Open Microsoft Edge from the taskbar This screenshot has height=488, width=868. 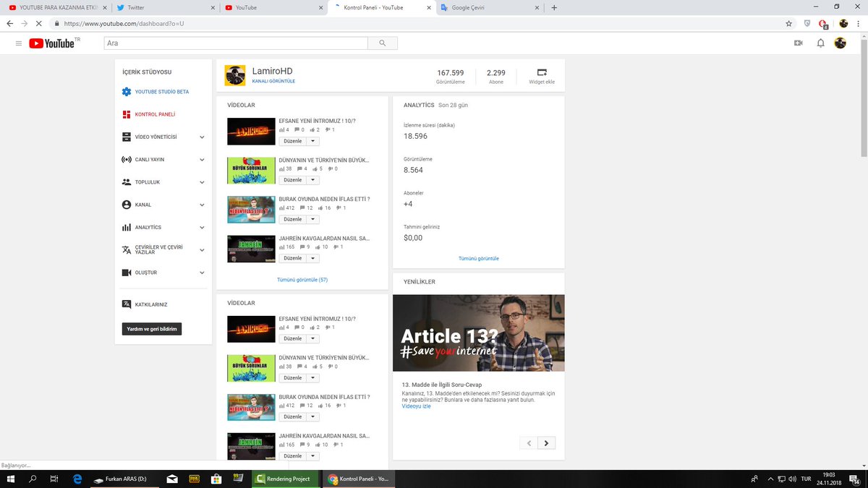(x=77, y=479)
